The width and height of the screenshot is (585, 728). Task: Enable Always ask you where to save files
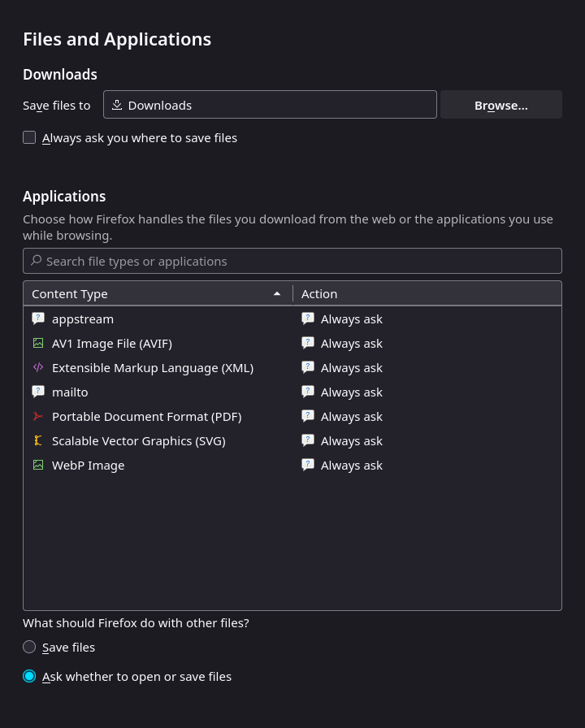click(29, 137)
